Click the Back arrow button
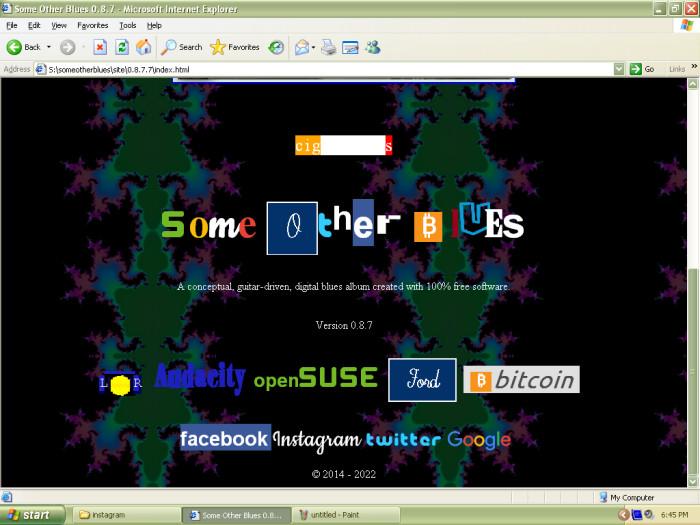Image resolution: width=700 pixels, height=525 pixels. 23,47
